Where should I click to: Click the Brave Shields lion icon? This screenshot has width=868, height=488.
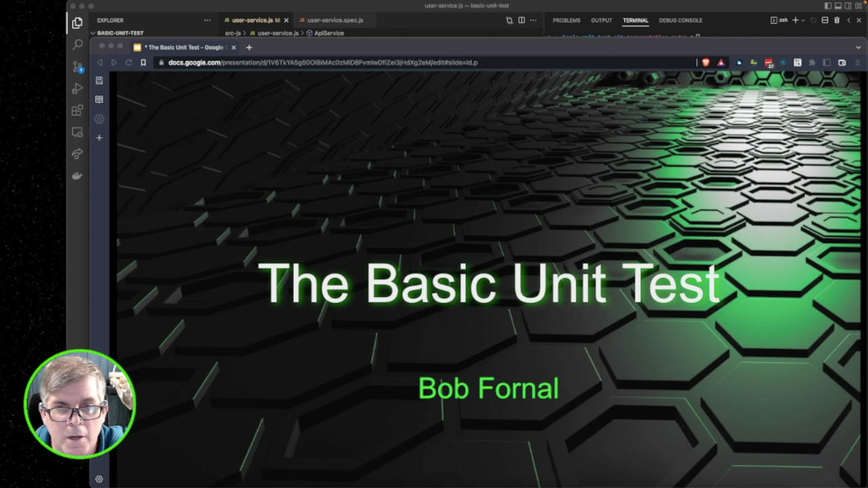point(706,62)
